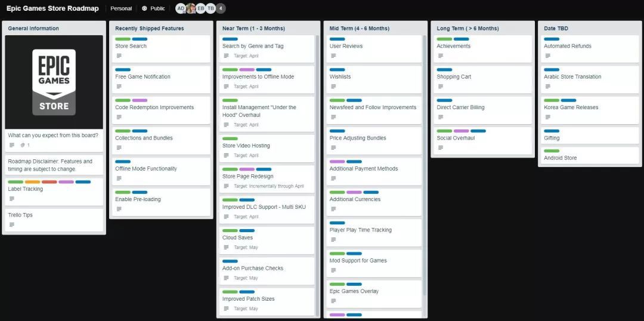644x321 pixels.
Task: Click the orange label on Label Tracking card
Action: pos(32,182)
